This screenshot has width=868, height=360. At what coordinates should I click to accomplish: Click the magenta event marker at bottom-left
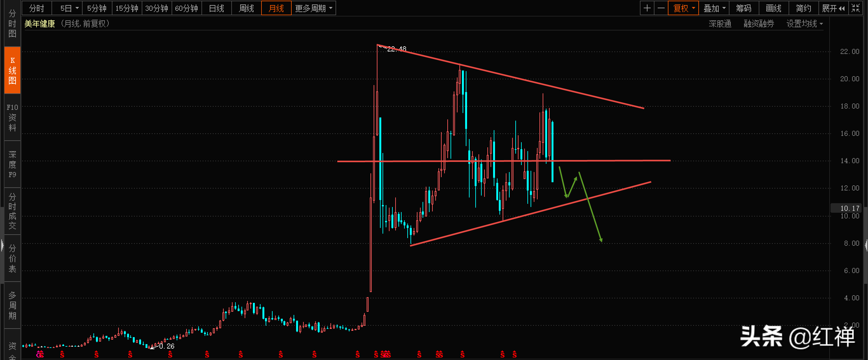[39, 354]
